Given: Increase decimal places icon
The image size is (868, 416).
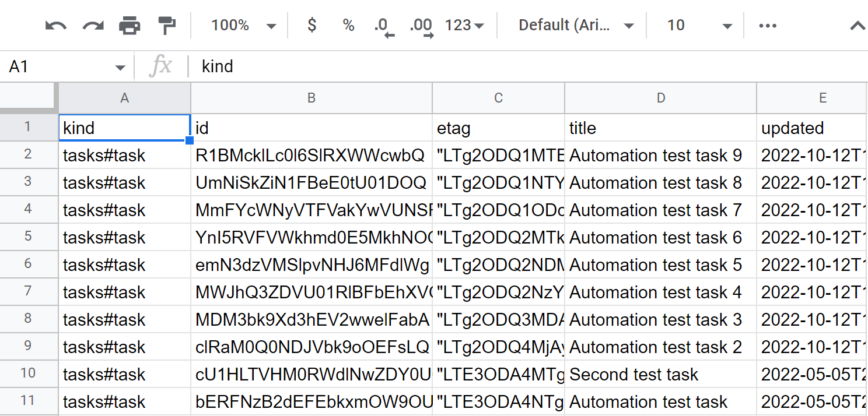Looking at the screenshot, I should (x=421, y=26).
